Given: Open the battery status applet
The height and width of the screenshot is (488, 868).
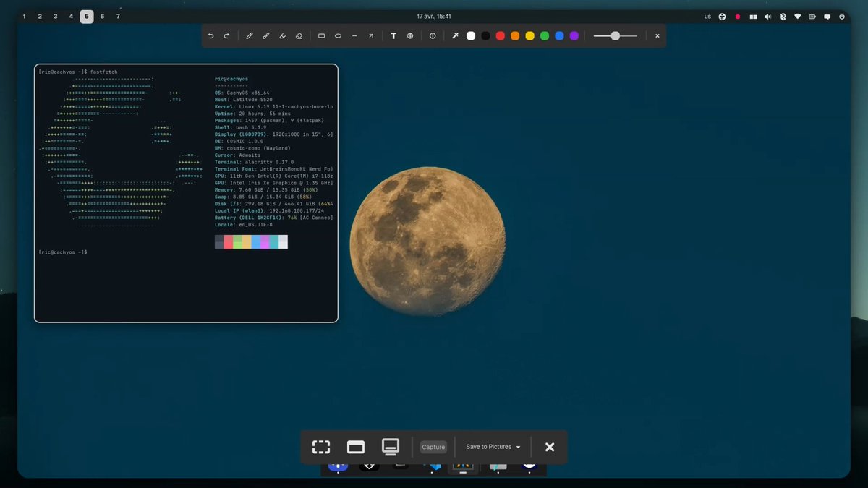Looking at the screenshot, I should point(812,16).
